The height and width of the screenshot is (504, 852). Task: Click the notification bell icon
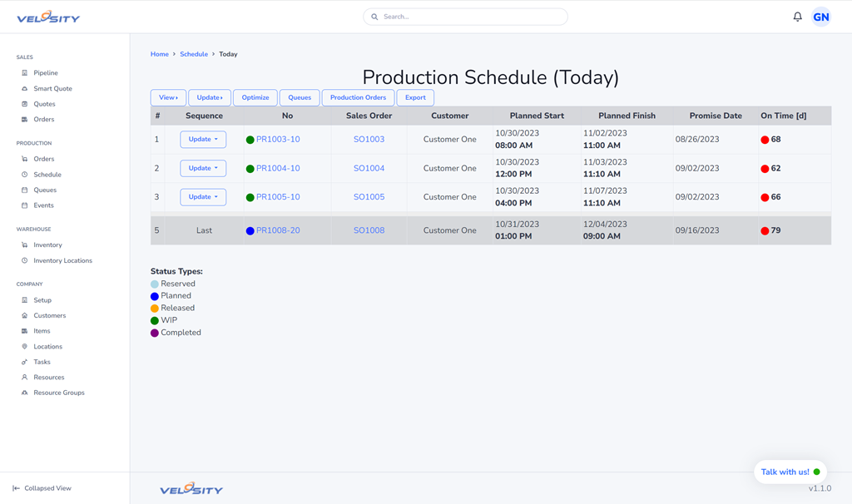[797, 17]
